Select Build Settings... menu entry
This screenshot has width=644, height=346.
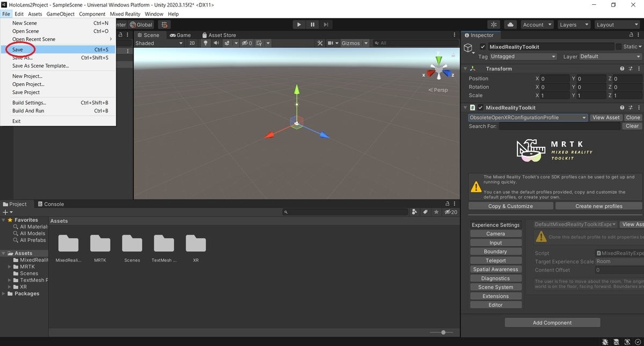point(58,103)
